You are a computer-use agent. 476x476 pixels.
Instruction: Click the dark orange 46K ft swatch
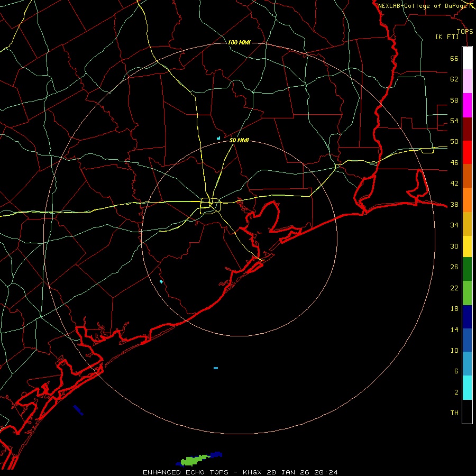(x=467, y=176)
